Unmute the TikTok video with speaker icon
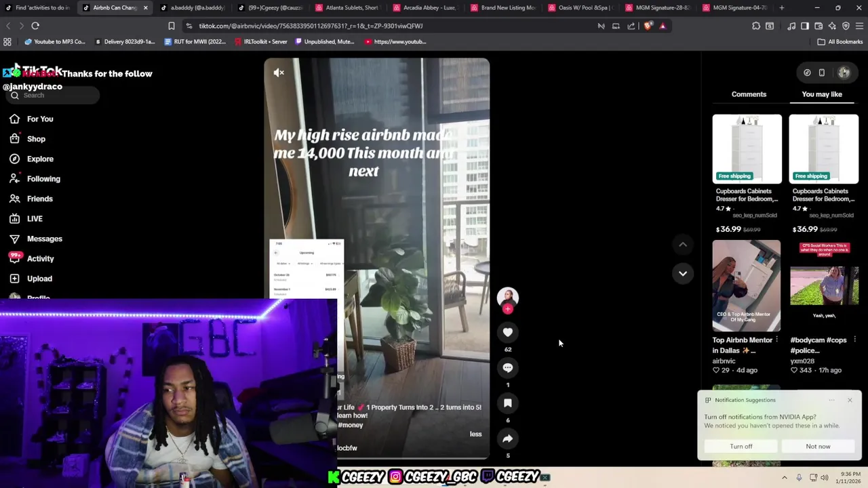Viewport: 868px width, 488px height. point(279,73)
